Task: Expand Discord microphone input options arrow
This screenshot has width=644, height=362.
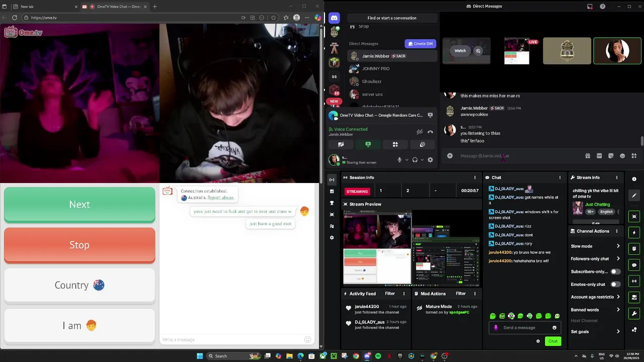Action: click(x=407, y=160)
